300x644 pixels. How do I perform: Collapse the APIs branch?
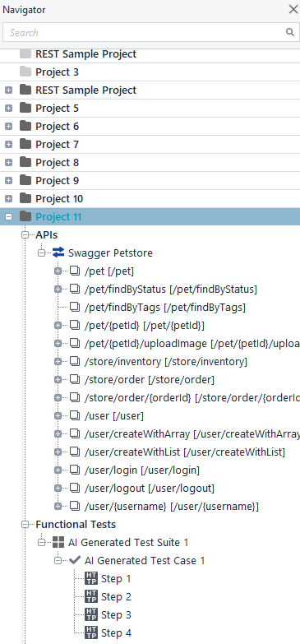point(25,235)
